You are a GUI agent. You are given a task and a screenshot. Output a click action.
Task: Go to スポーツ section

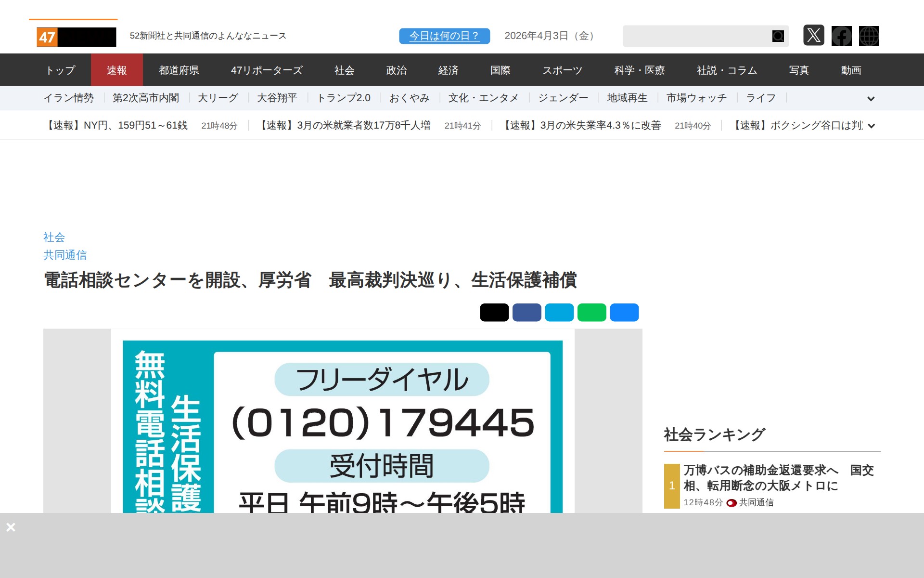click(562, 70)
